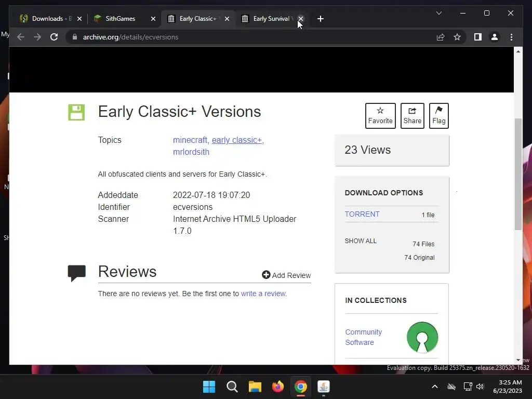Open the early classic+ topic link
This screenshot has height=399, width=532.
click(237, 140)
